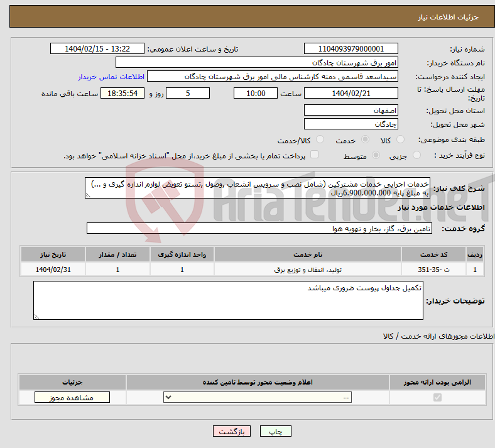495x448 pixels.
Task: Click the deadline time field 10:00
Action: (256, 93)
